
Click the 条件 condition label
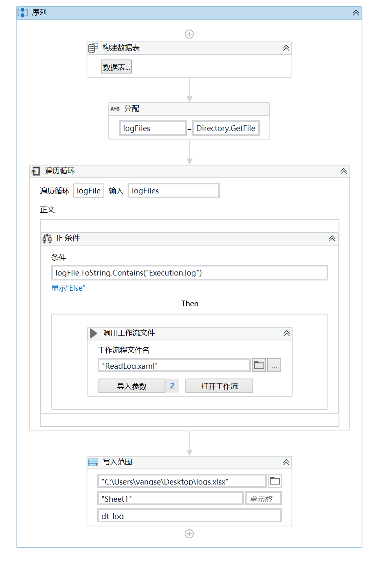(59, 257)
